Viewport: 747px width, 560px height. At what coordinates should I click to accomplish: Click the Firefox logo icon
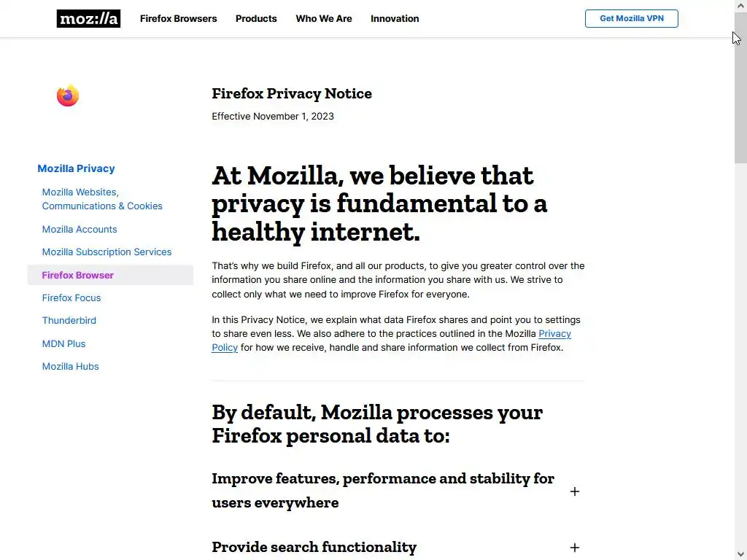click(x=68, y=96)
